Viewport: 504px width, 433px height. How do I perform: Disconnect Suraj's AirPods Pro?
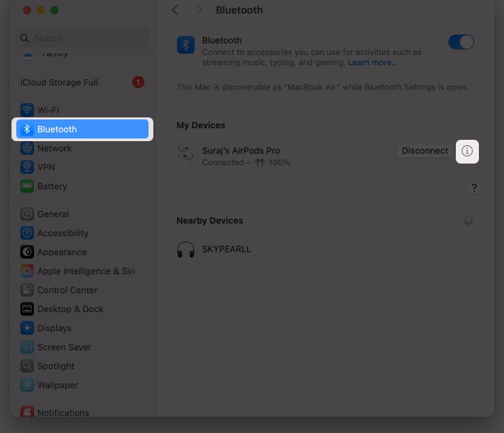coord(425,151)
